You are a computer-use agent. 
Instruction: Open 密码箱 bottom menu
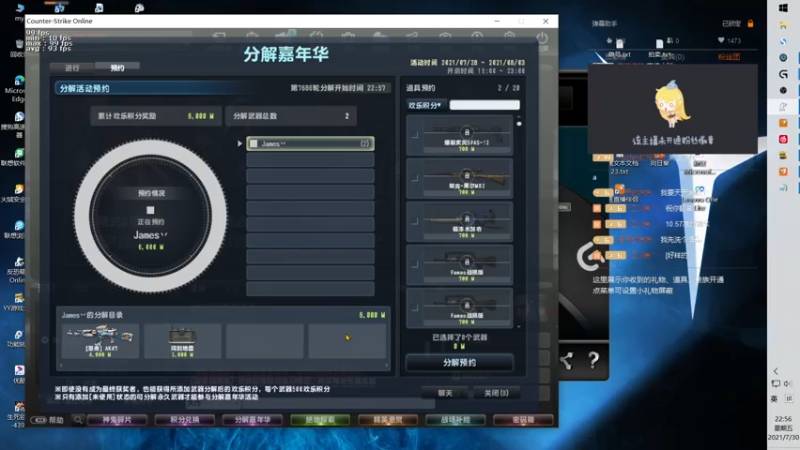523,420
